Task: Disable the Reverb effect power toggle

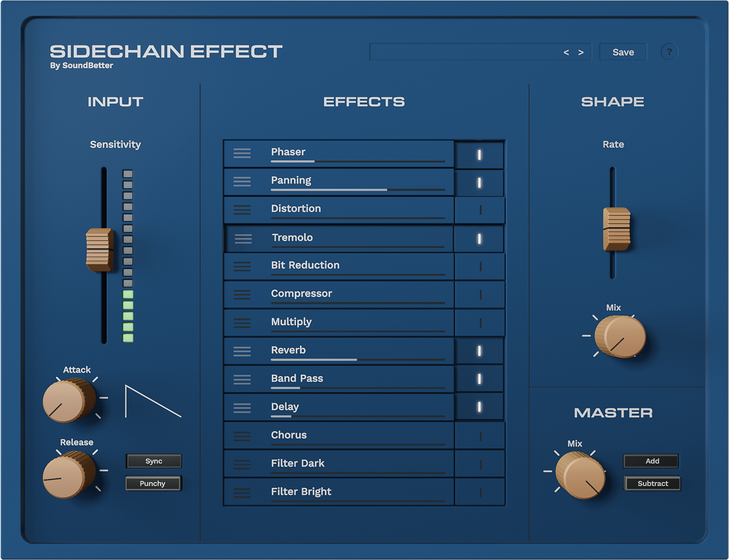Action: click(479, 351)
